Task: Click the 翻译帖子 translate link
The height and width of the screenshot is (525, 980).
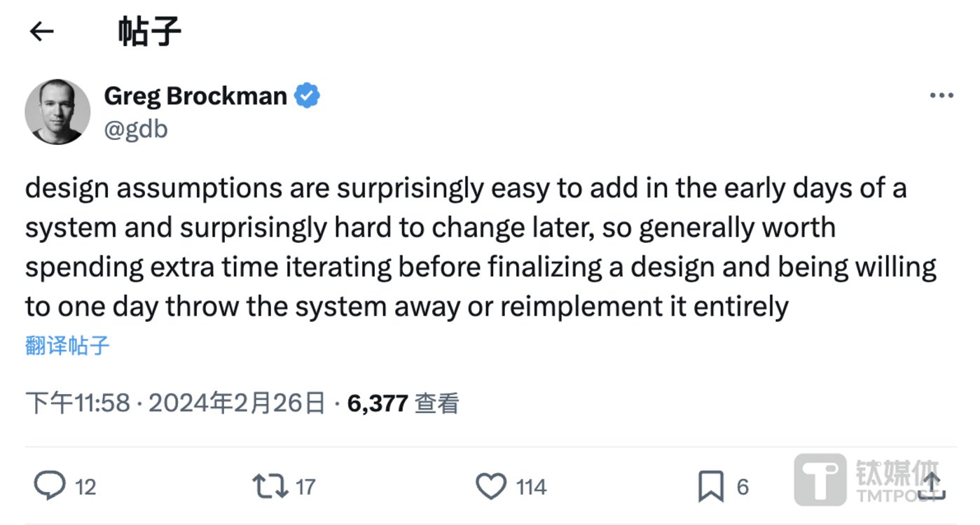Action: click(x=67, y=345)
